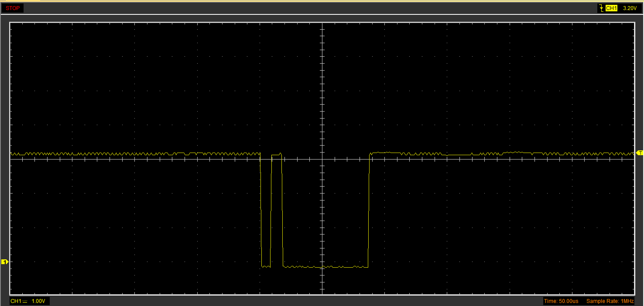
Task: Click the Time: 50.00us timebase readout
Action: 561,301
